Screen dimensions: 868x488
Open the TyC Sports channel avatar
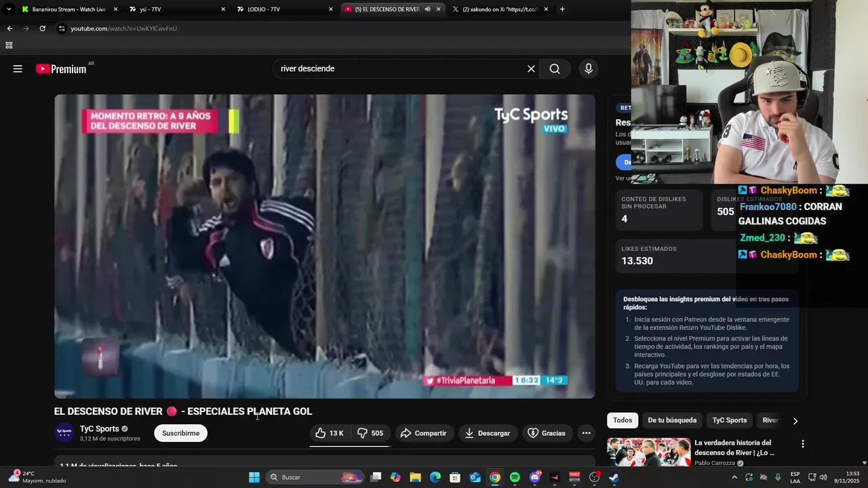[64, 433]
